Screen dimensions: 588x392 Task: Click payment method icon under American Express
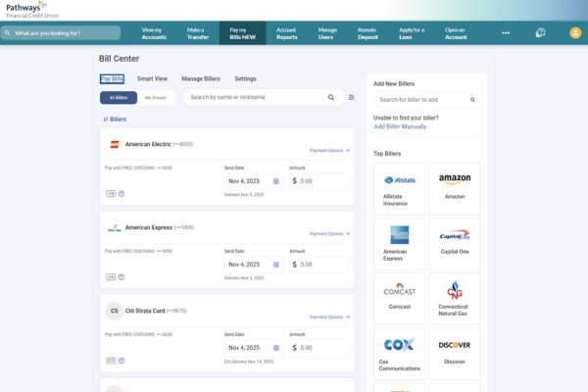pos(111,277)
